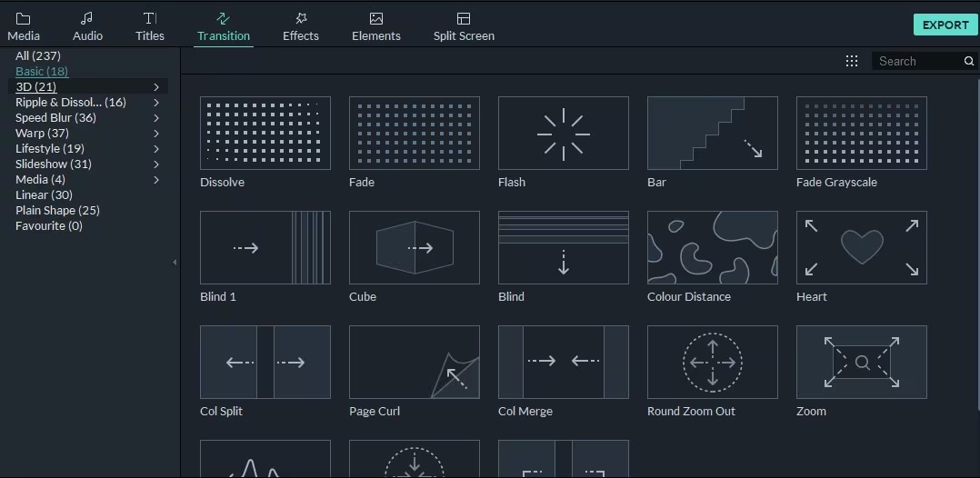Expand the Speed Blur category chevron
Image resolution: width=980 pixels, height=478 pixels.
[156, 117]
